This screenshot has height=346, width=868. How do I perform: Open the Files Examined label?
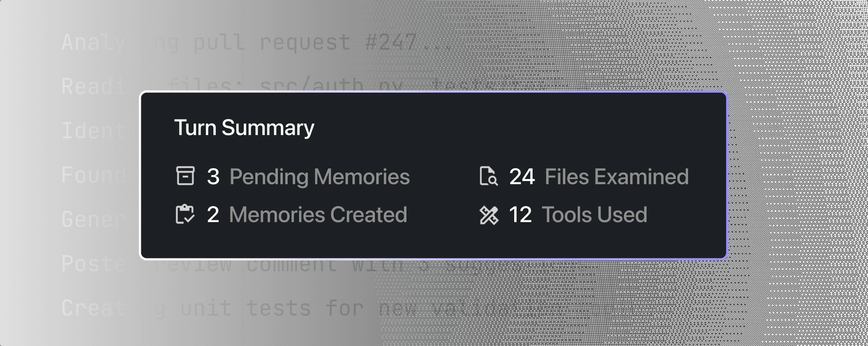click(x=616, y=177)
